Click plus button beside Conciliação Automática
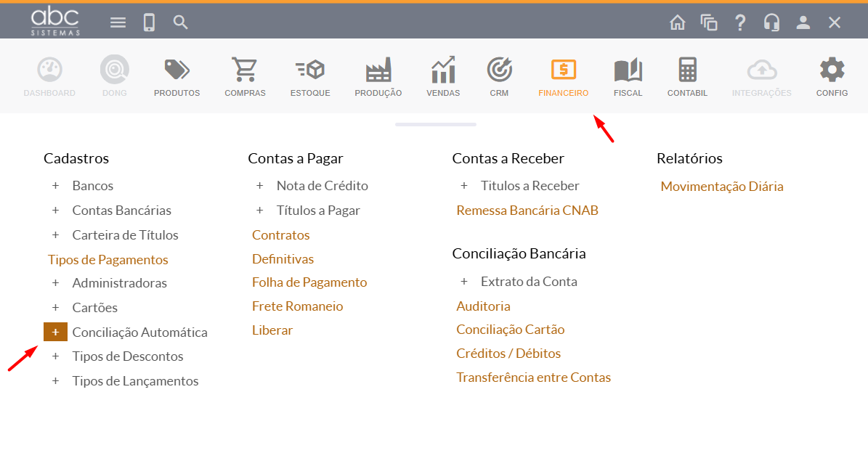Image resolution: width=868 pixels, height=453 pixels. (x=55, y=332)
